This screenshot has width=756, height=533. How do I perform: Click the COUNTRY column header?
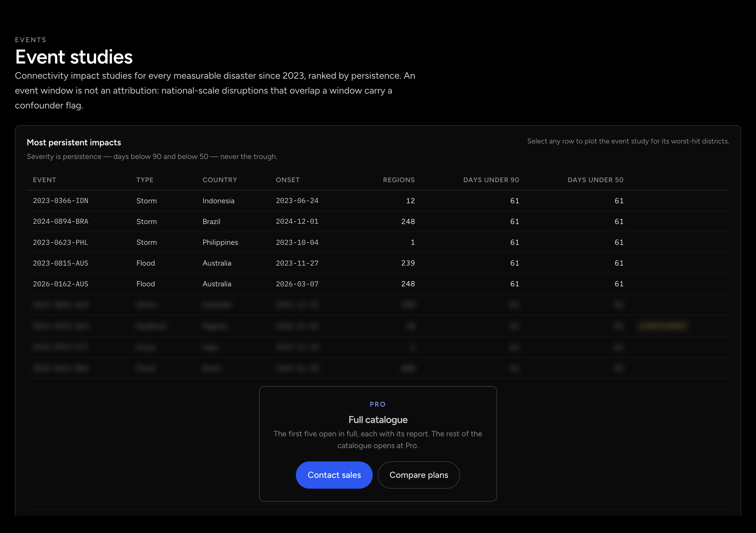point(220,180)
